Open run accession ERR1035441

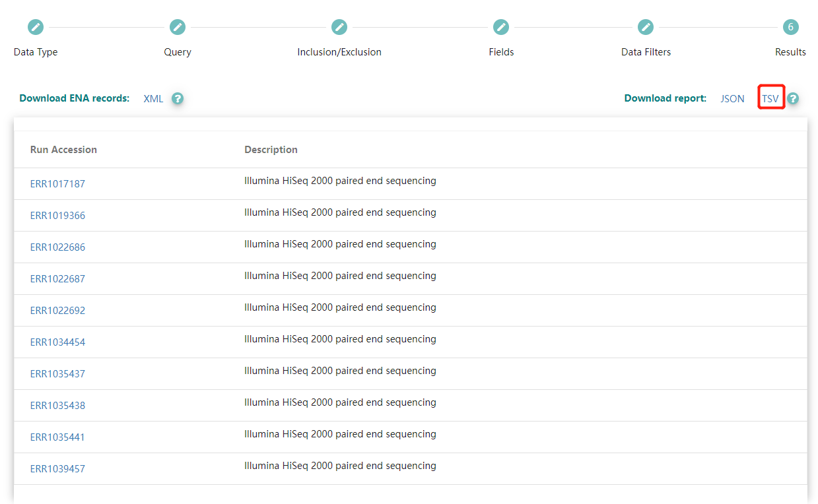click(57, 437)
